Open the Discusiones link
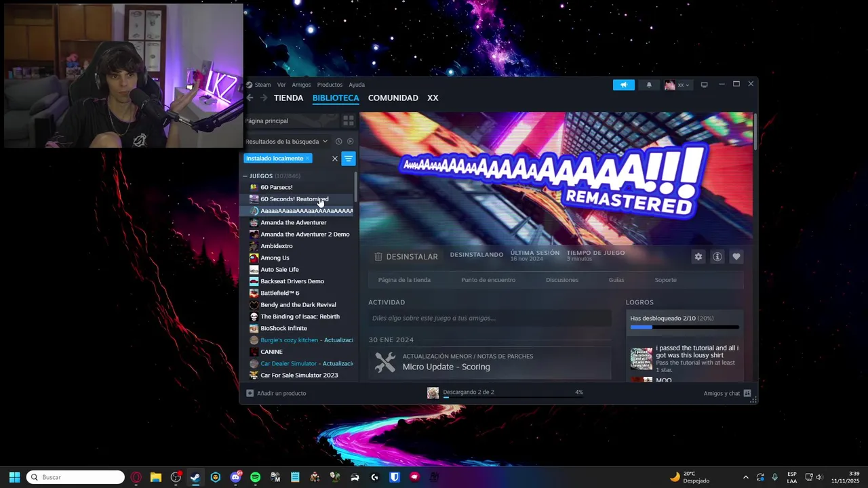Image resolution: width=868 pixels, height=488 pixels. (x=562, y=280)
